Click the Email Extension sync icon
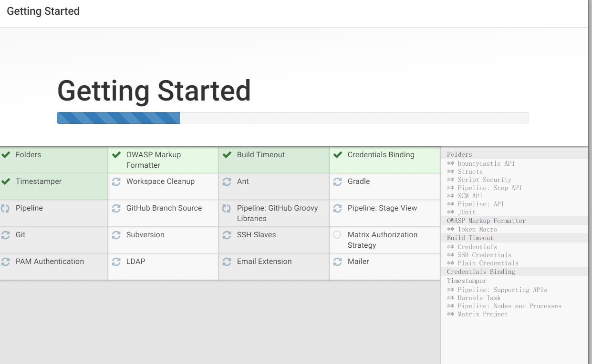 [x=227, y=262]
